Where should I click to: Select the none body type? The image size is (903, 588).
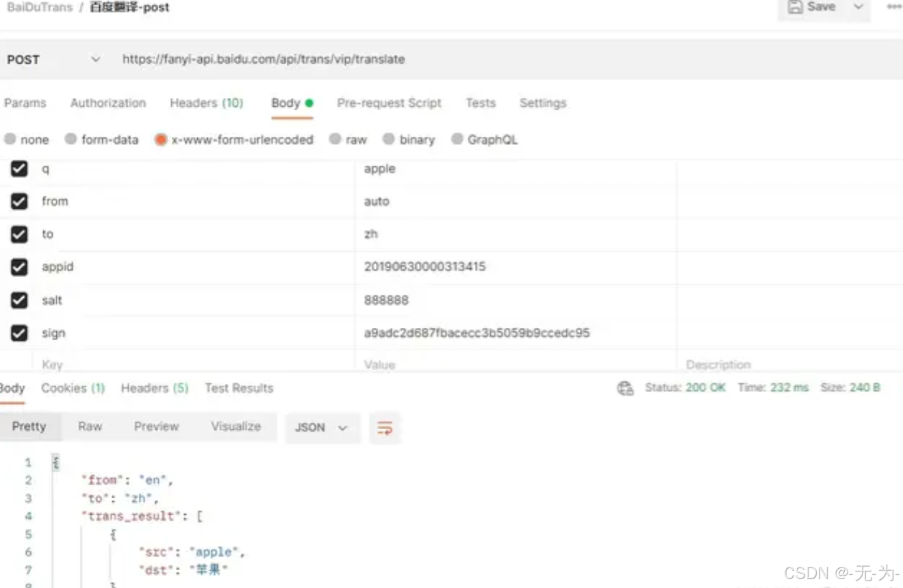[27, 140]
